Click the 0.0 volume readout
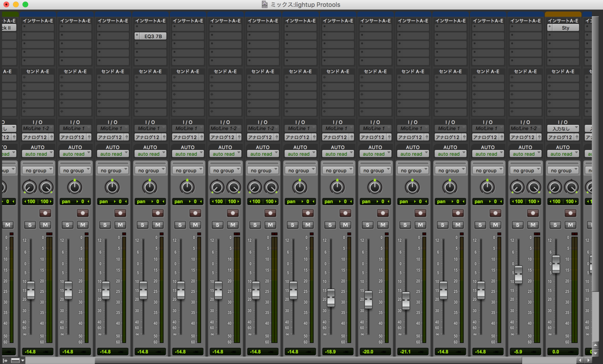603x364 pixels. pyautogui.click(x=563, y=352)
